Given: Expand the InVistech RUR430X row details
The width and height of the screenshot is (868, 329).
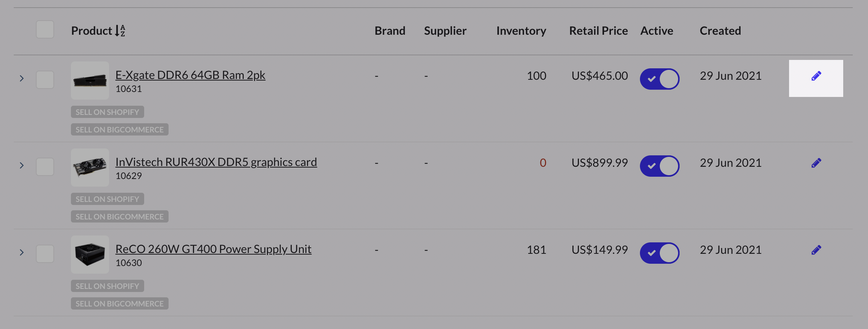Looking at the screenshot, I should (22, 166).
